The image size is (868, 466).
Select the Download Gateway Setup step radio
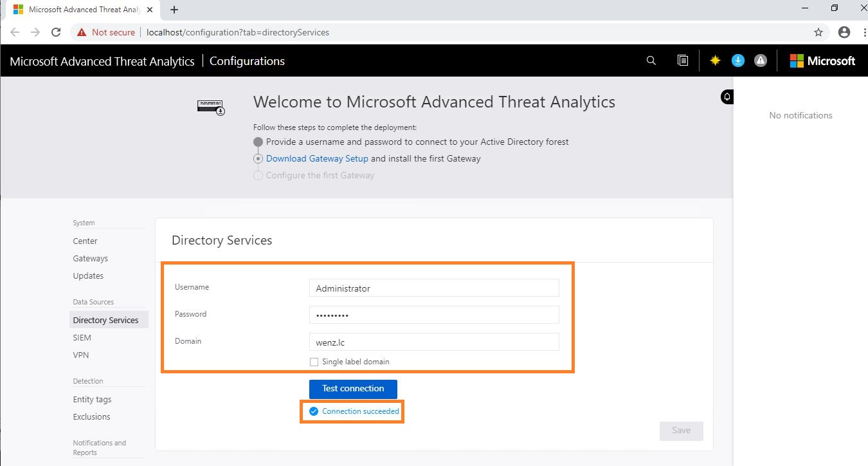click(258, 158)
